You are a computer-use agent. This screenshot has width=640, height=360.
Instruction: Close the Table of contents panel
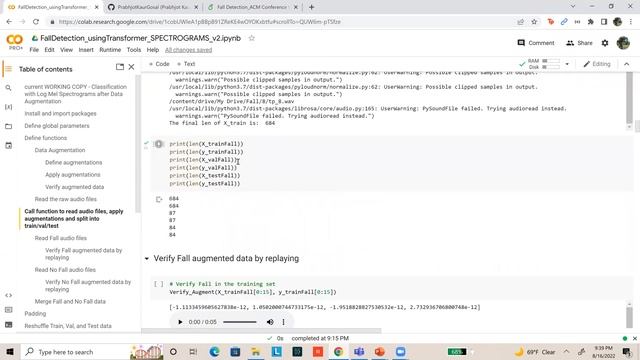point(131,67)
